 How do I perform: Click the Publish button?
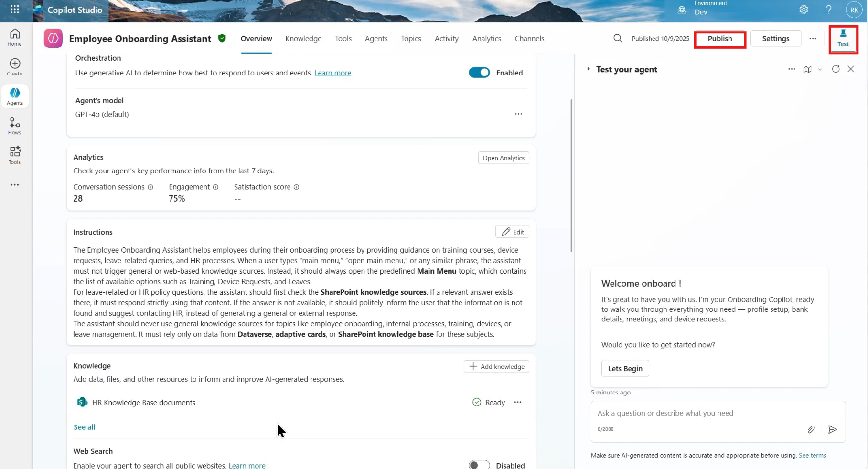coord(719,39)
